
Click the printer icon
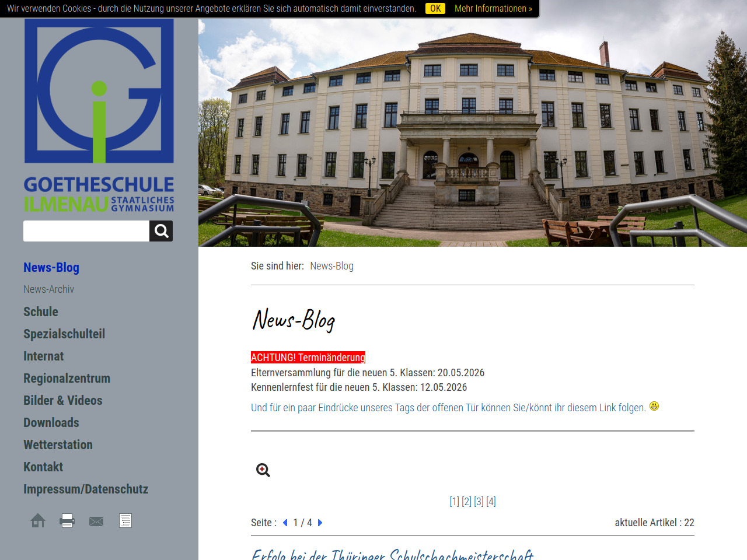pyautogui.click(x=67, y=520)
